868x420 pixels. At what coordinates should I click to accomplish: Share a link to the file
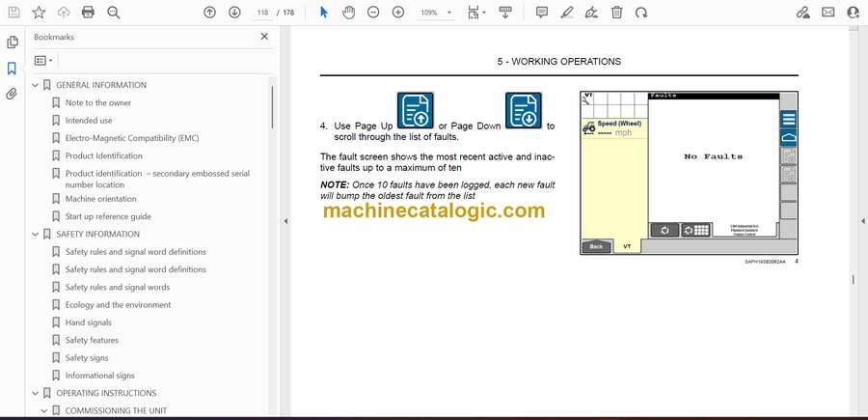point(803,13)
